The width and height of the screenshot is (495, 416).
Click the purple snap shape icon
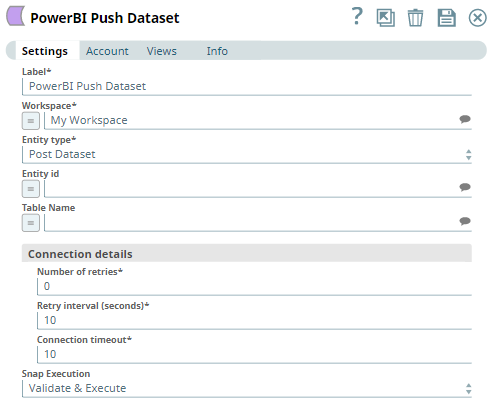tap(15, 15)
